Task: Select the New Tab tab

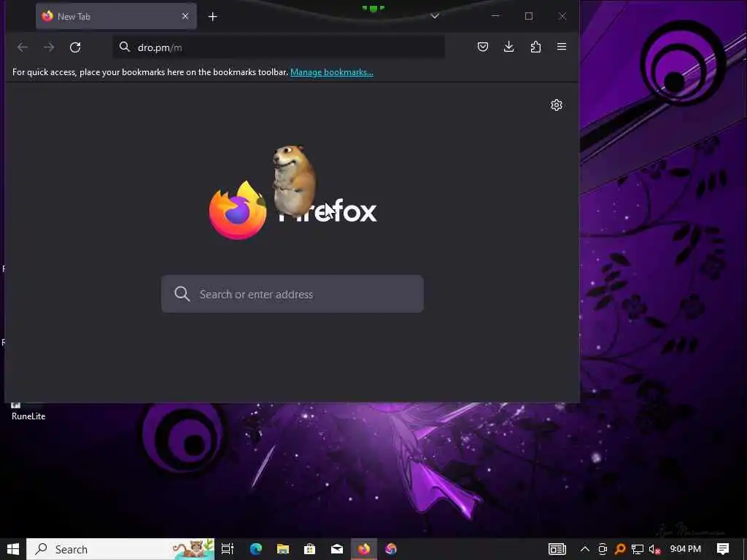Action: pos(116,16)
